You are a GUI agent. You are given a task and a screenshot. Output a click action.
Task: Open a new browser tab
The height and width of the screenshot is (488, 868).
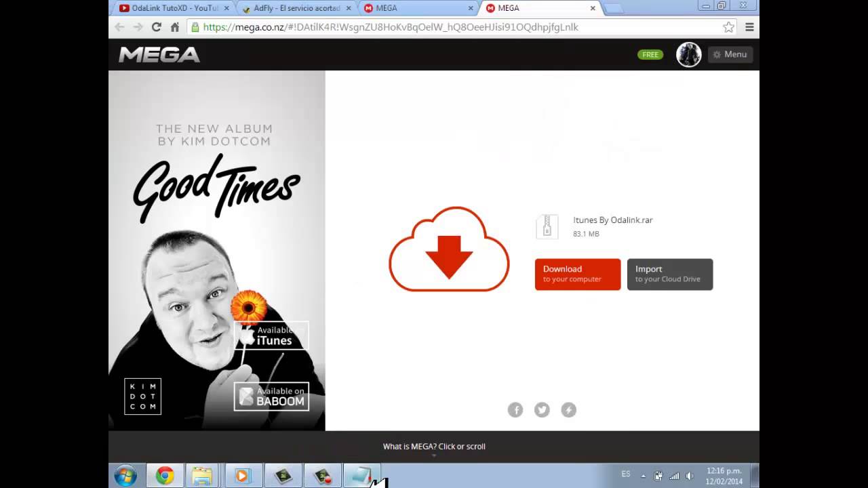613,9
